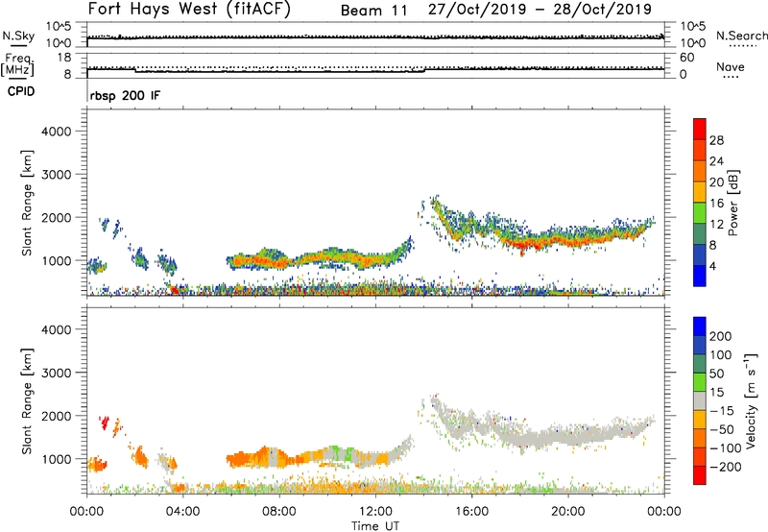The image size is (768, 532).
Task: Click the power scatter band near 08:00
Action: click(279, 260)
